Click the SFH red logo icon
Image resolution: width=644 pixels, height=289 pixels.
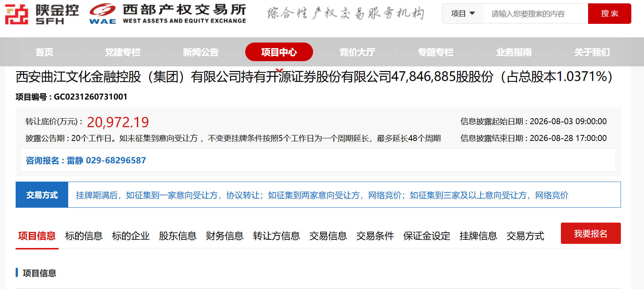point(17,14)
